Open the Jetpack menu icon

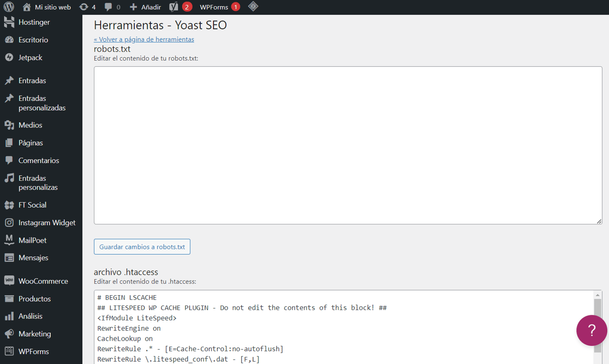[8, 57]
